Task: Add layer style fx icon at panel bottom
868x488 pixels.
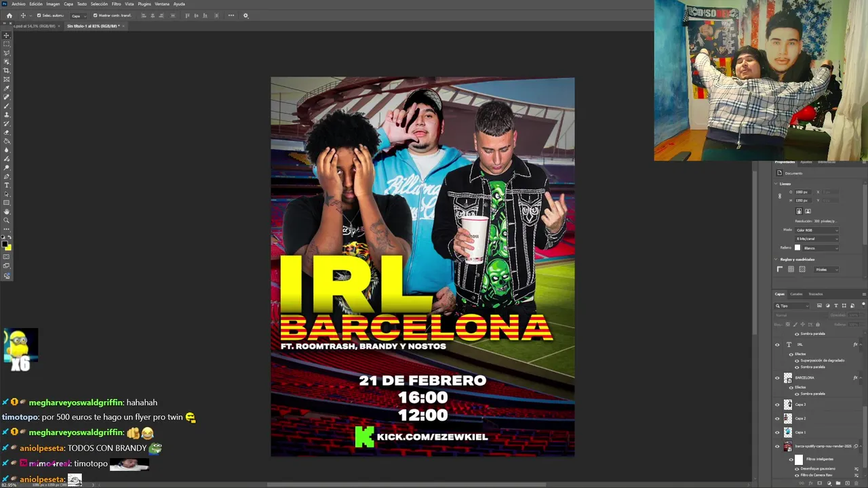Action: tap(810, 483)
